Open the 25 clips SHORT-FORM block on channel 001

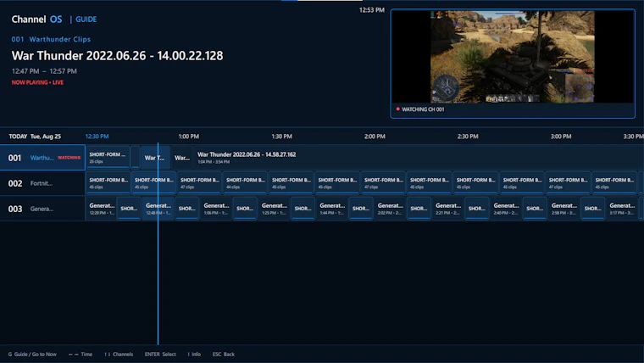(108, 158)
